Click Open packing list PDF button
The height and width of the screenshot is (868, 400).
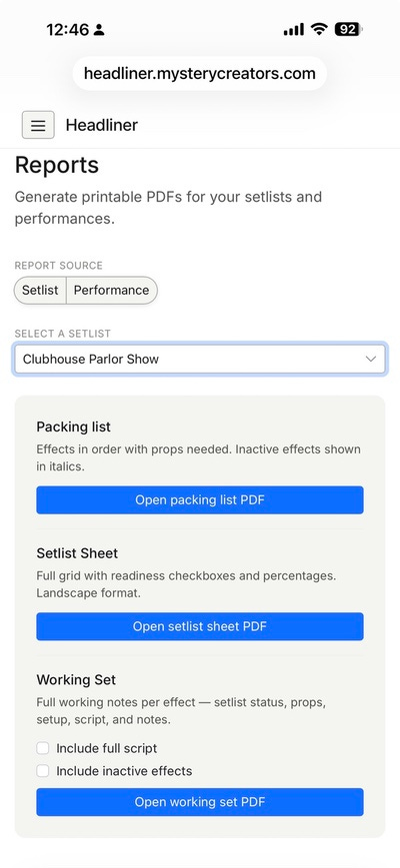click(x=200, y=499)
